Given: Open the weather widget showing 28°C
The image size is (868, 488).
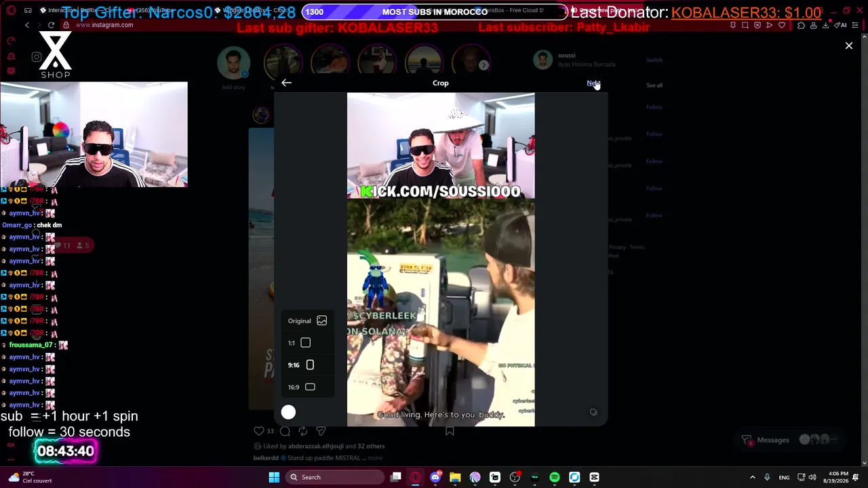Looking at the screenshot, I should 30,477.
